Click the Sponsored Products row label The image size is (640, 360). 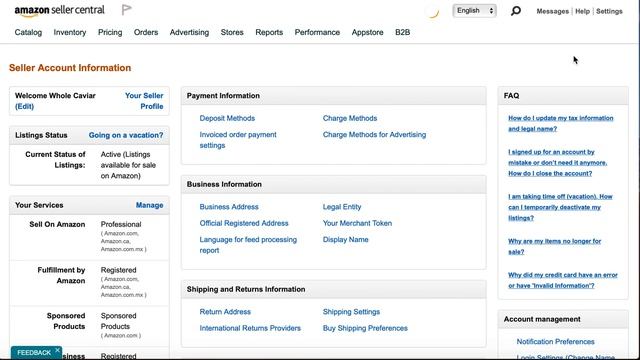point(66,321)
